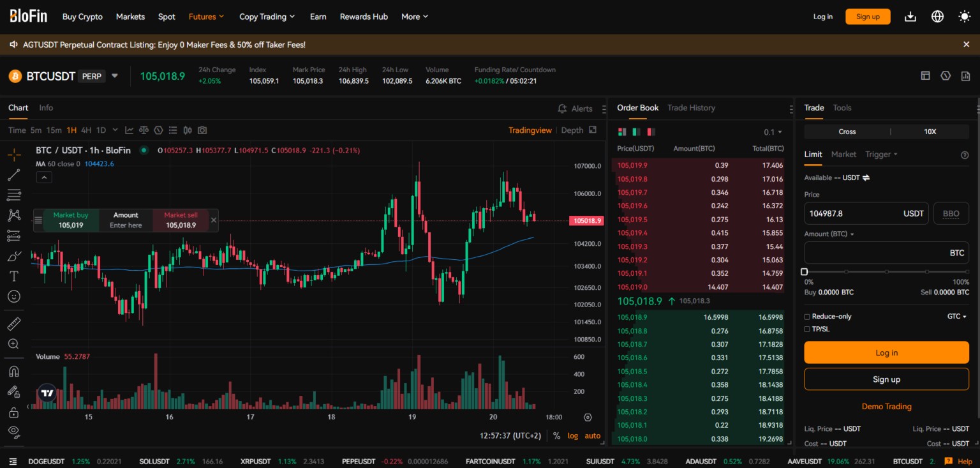Toggle percent scale on chart
This screenshot has height=468, width=980.
point(556,435)
